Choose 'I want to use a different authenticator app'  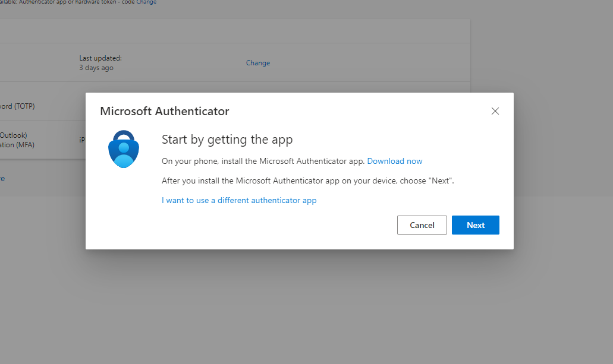coord(239,200)
